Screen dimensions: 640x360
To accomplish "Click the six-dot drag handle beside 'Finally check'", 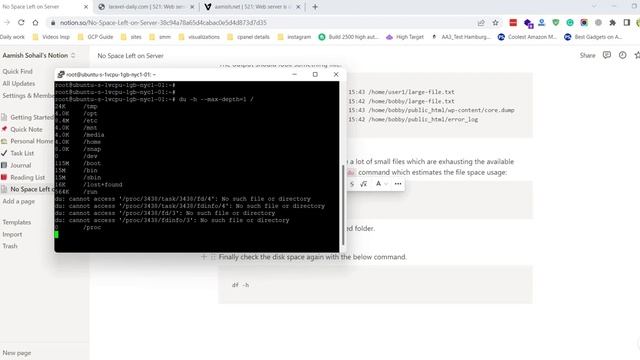I will click(x=213, y=257).
